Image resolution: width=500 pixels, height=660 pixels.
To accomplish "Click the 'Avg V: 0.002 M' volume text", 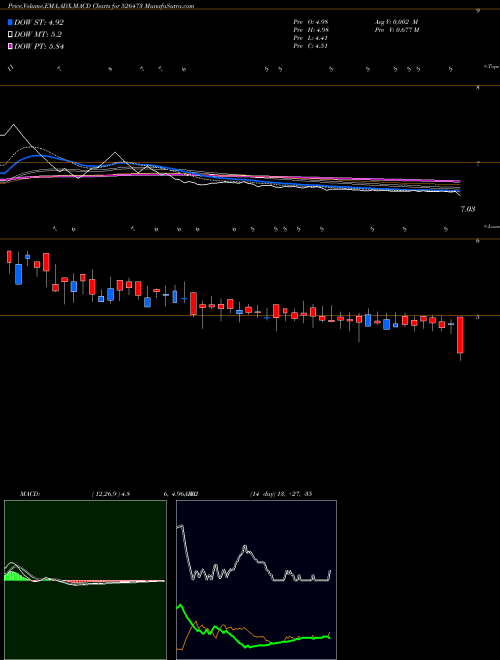I will (x=396, y=22).
